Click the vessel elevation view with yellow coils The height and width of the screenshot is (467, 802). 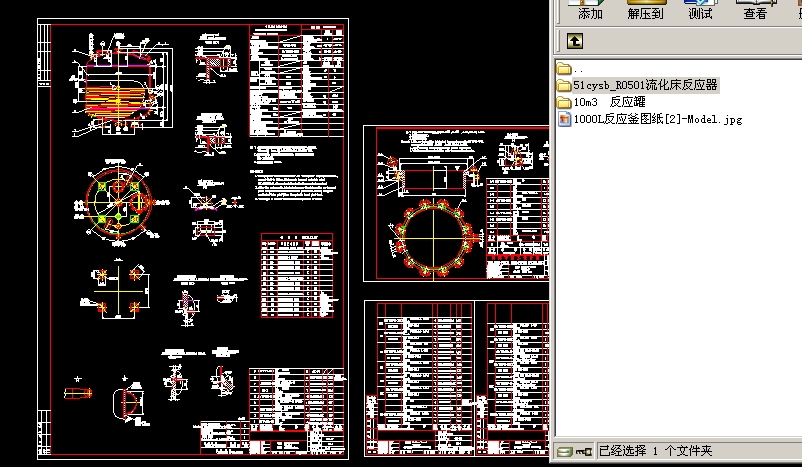[122, 85]
